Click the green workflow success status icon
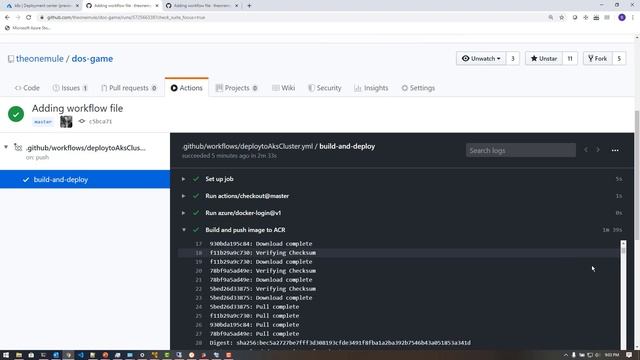 click(x=16, y=114)
